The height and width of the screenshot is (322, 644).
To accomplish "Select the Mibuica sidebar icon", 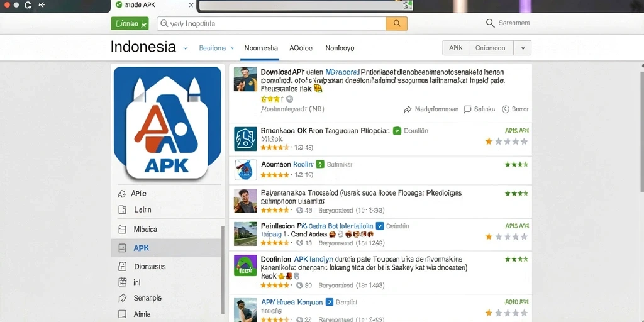I will click(x=122, y=230).
